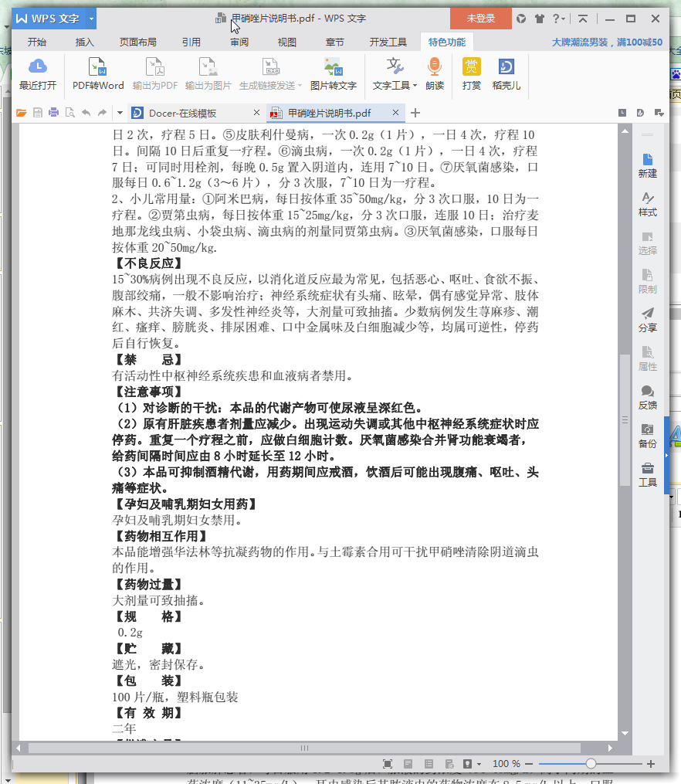The image size is (681, 784).
Task: Click the print preview icon
Action: [x=70, y=113]
